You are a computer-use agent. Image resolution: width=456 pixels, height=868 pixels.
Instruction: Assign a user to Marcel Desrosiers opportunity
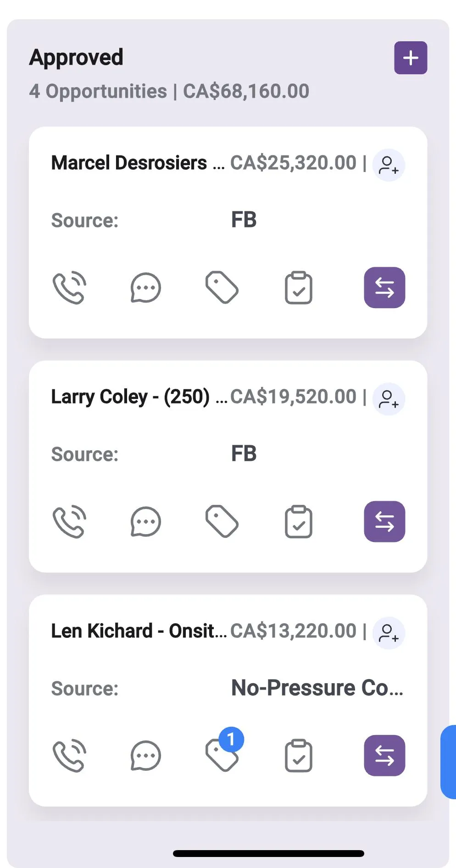click(388, 165)
